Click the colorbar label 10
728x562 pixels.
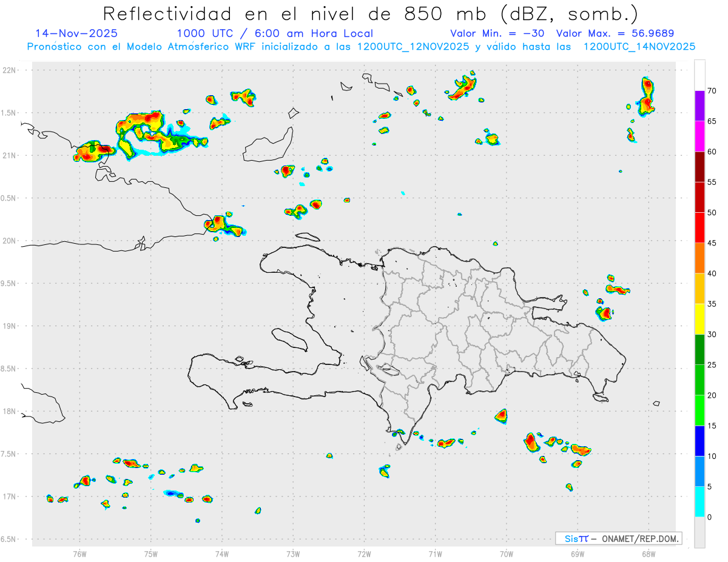click(x=712, y=456)
